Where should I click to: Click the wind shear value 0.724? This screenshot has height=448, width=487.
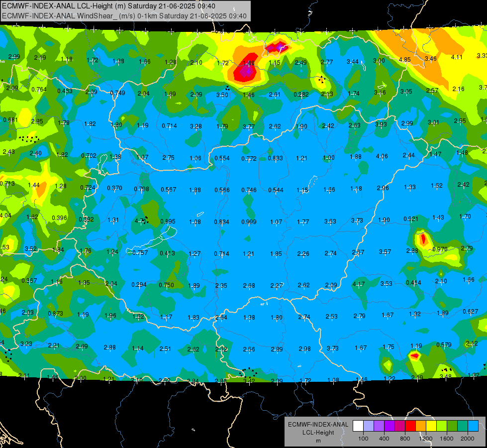point(88,188)
